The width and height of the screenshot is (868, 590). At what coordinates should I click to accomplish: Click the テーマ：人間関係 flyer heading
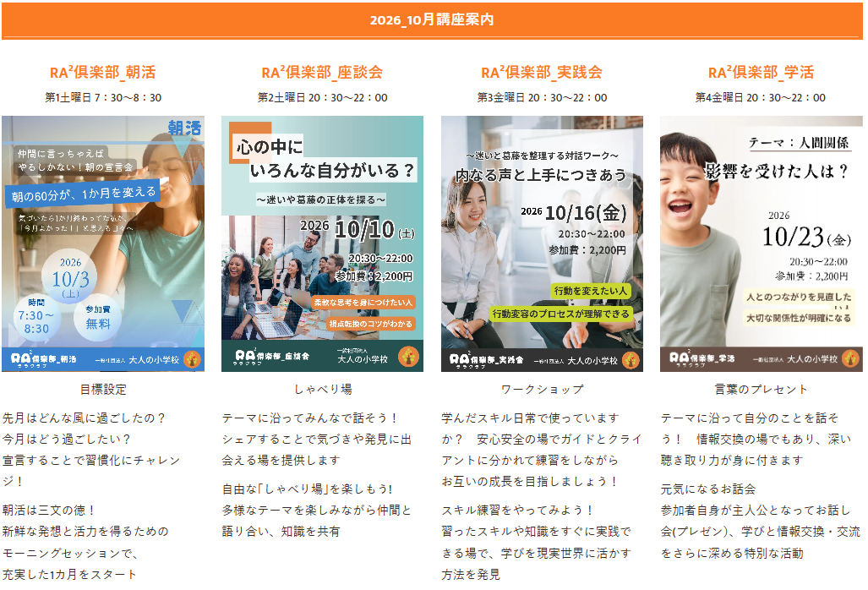coord(799,143)
